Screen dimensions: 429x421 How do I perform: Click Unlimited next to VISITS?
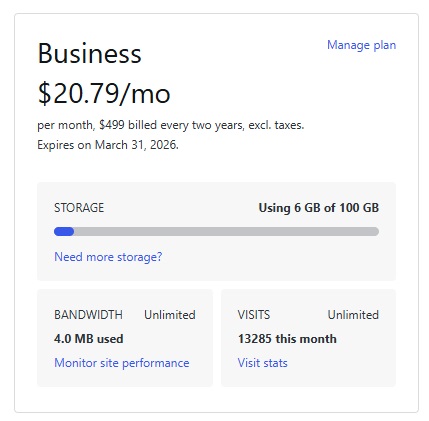(x=353, y=315)
